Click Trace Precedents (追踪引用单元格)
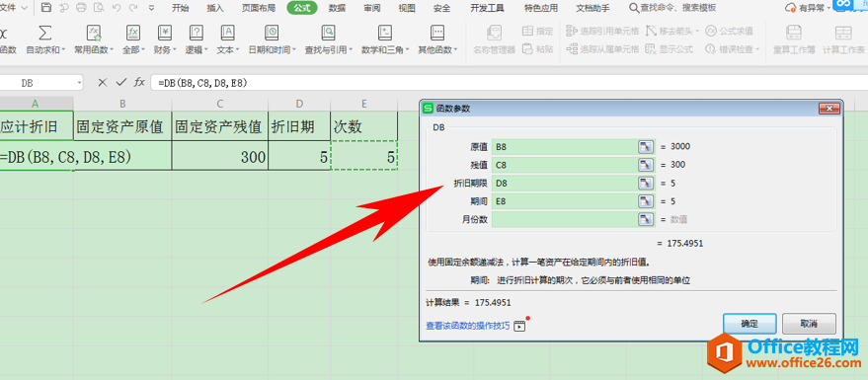 tap(602, 31)
